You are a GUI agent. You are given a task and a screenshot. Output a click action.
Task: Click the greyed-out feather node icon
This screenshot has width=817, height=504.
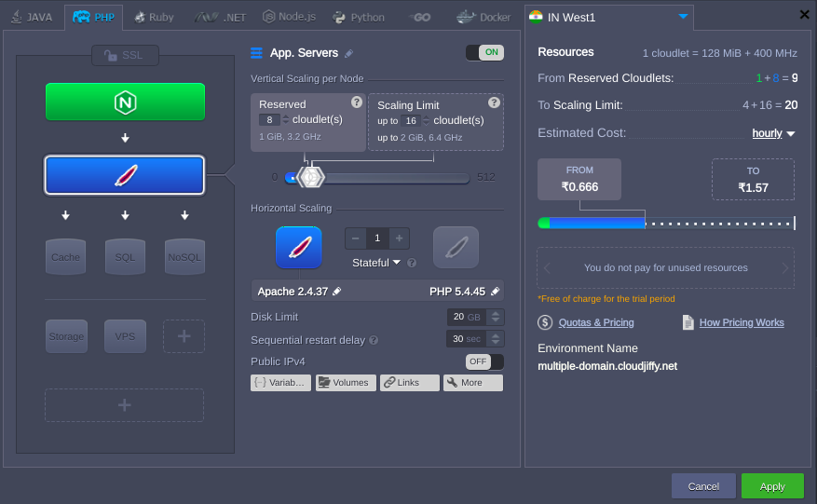456,248
